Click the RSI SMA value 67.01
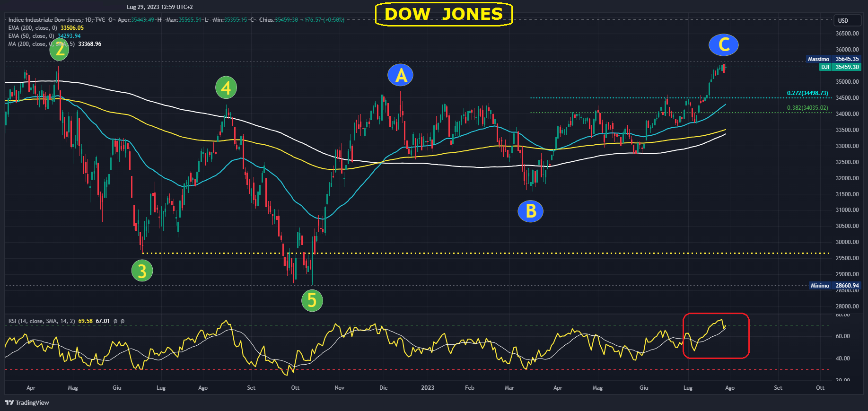Viewport: 868px width, 411px height. pyautogui.click(x=103, y=321)
